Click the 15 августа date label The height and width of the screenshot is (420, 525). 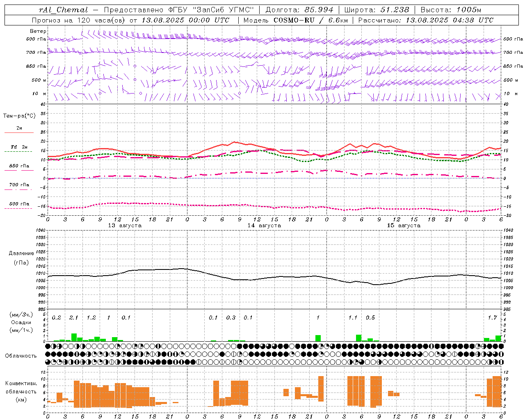[x=404, y=226]
